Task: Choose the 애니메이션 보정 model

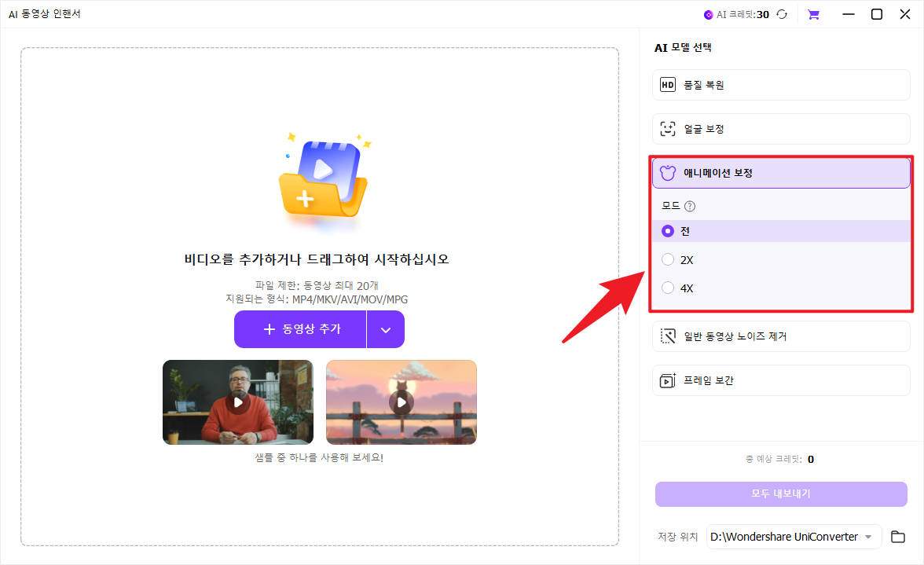Action: click(x=781, y=173)
